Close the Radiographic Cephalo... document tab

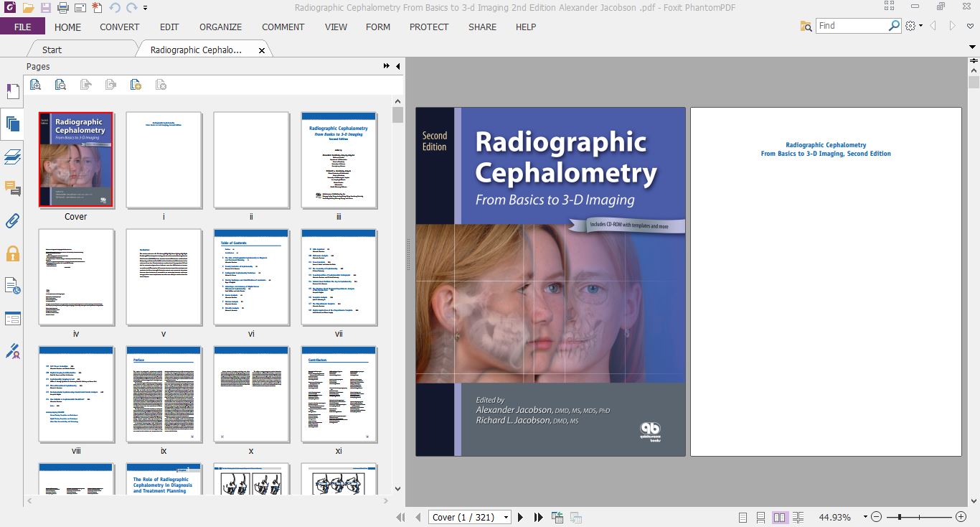(262, 50)
